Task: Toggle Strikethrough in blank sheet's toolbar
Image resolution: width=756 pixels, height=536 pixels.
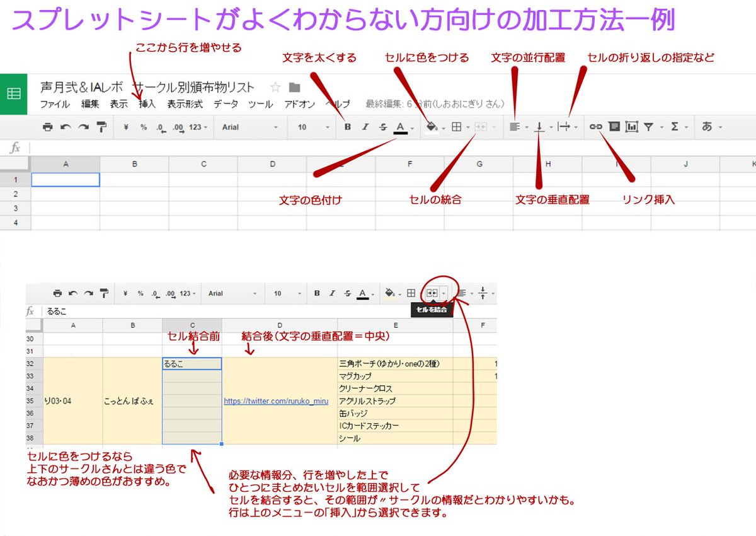Action: coord(383,127)
